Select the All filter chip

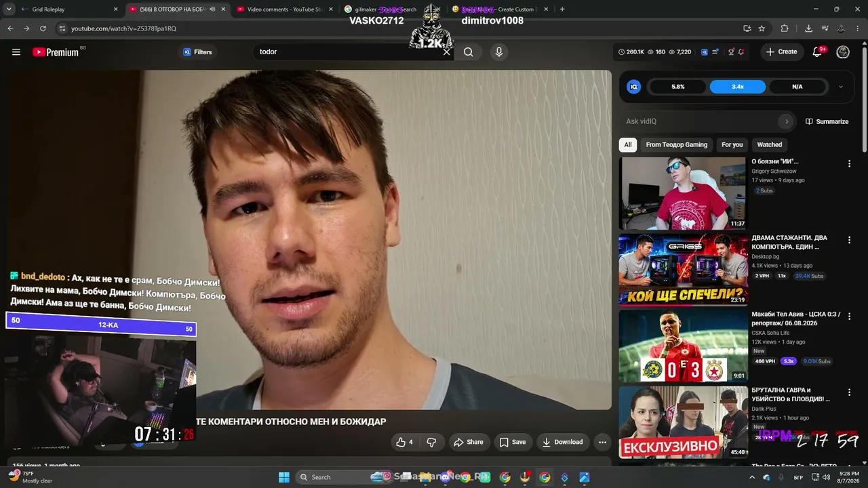(x=628, y=144)
